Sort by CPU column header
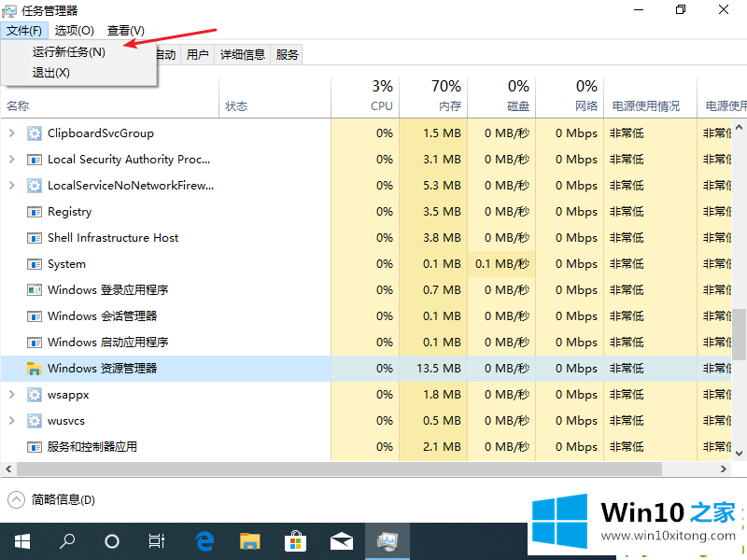747x560 pixels. pyautogui.click(x=365, y=98)
